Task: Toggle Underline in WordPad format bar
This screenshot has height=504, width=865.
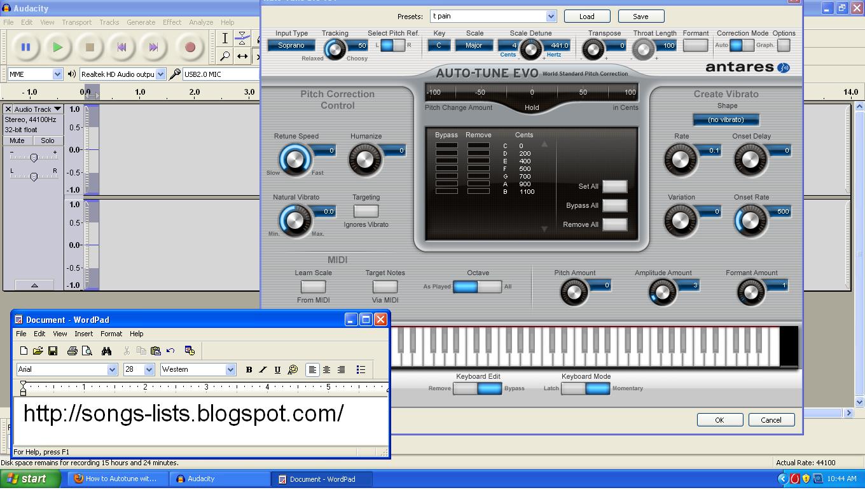Action: (277, 370)
